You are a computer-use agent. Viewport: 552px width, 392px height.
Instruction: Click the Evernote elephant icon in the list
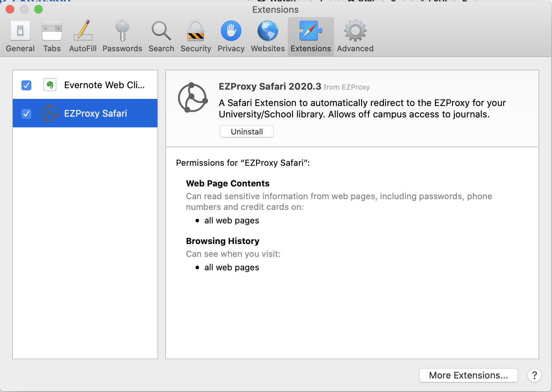[50, 85]
